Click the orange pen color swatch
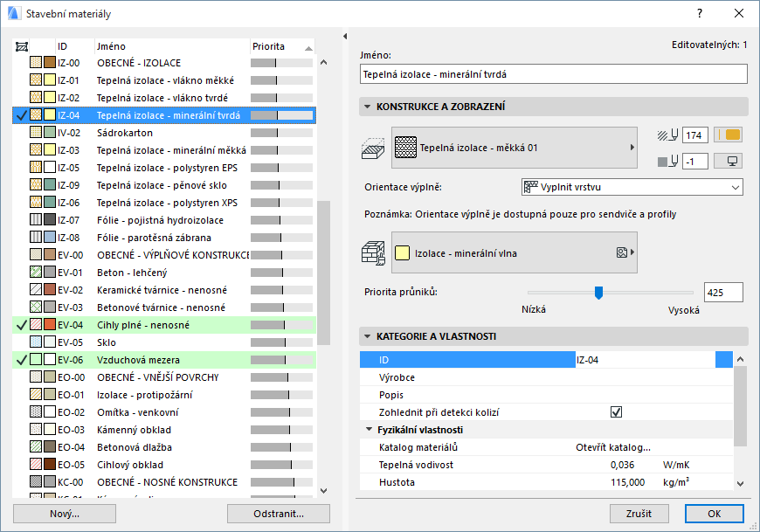The height and width of the screenshot is (532, 760). (729, 135)
